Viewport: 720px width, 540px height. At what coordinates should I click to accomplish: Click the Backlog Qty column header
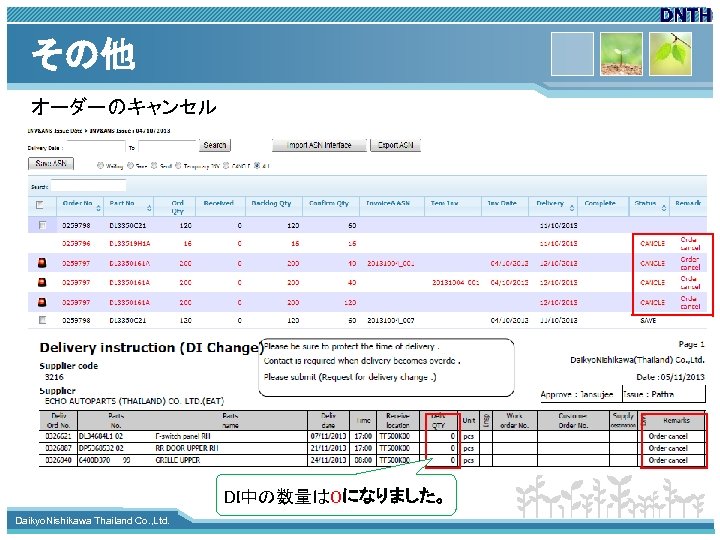point(271,203)
